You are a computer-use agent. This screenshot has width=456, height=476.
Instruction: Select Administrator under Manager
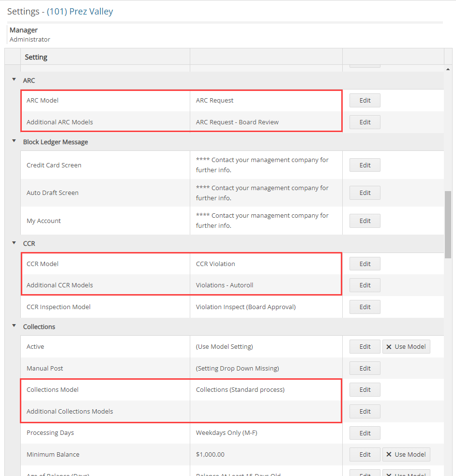[30, 39]
